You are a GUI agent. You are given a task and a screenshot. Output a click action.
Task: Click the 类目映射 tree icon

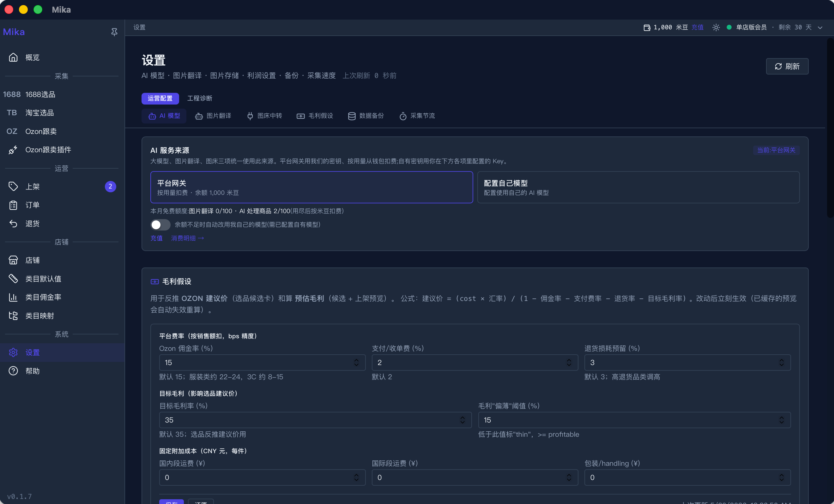(x=13, y=315)
